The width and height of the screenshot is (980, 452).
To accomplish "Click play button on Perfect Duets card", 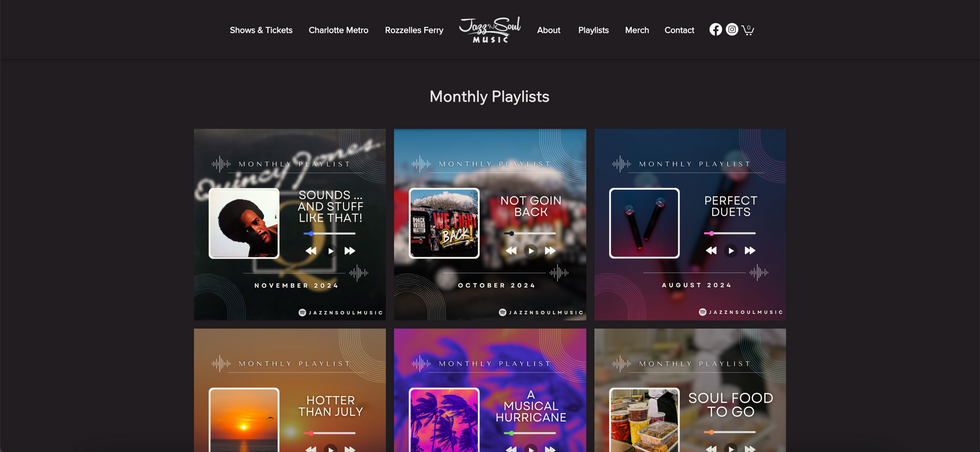I will 731,251.
